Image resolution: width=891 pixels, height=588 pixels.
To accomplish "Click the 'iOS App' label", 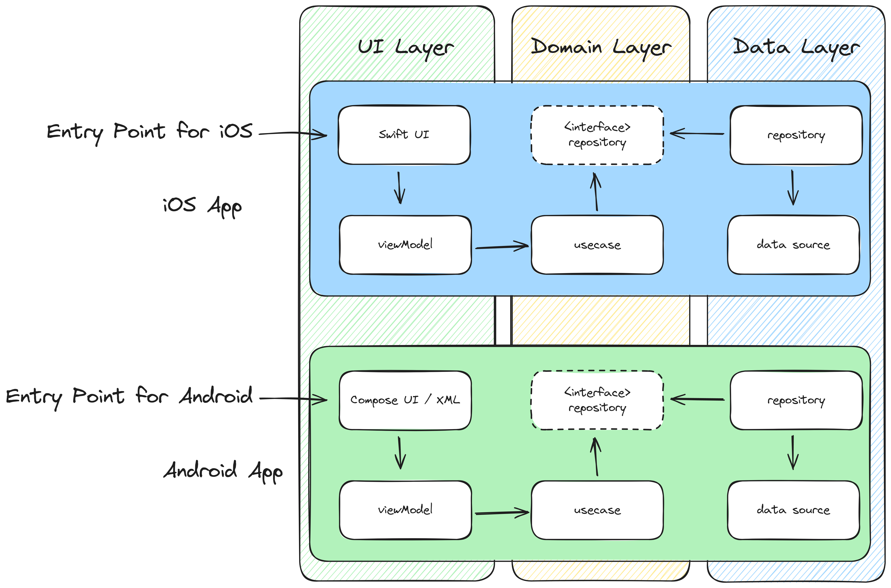I will pos(202,207).
